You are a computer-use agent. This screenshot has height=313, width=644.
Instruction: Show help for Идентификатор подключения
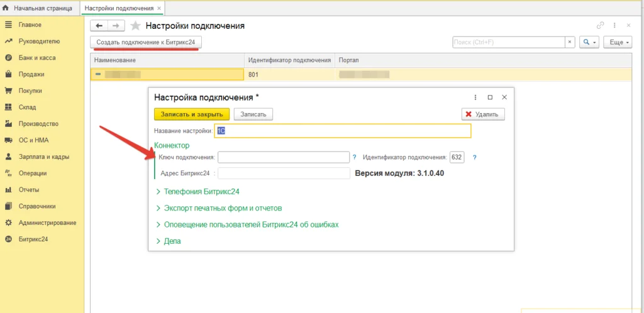pos(474,157)
